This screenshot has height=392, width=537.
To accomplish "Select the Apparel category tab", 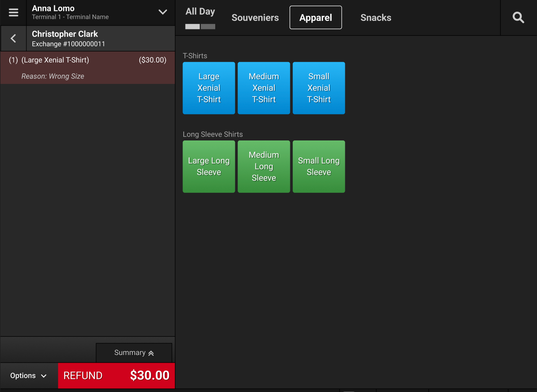I will tap(315, 18).
